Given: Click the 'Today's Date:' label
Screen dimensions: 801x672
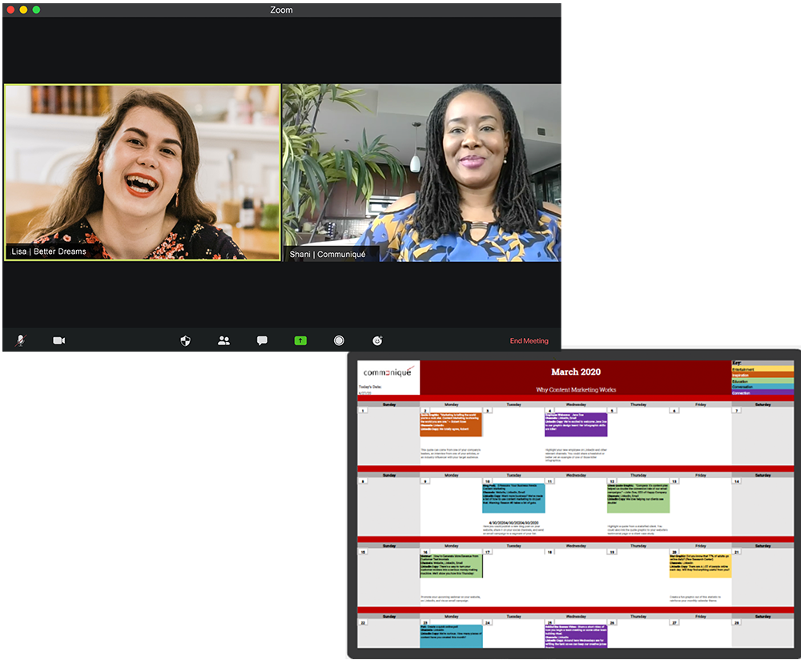Looking at the screenshot, I should 370,387.
